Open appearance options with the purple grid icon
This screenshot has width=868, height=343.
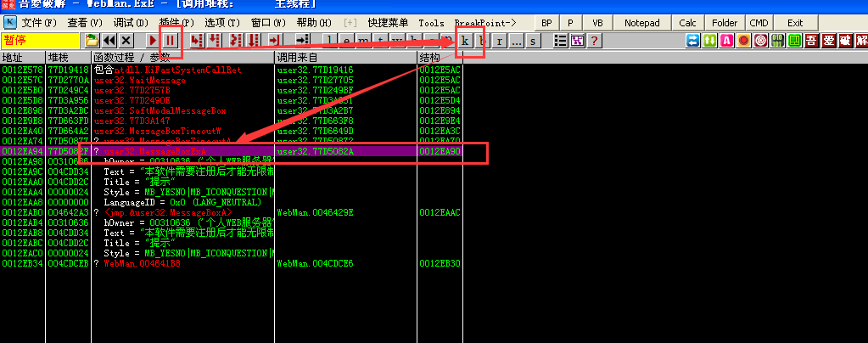pyautogui.click(x=577, y=41)
